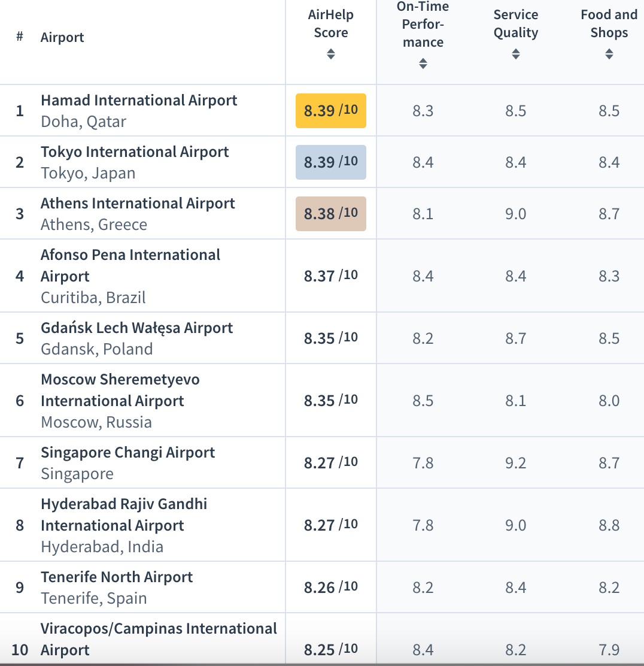
Task: Select Moscow Sheremetyevo International Airport
Action: (x=120, y=390)
